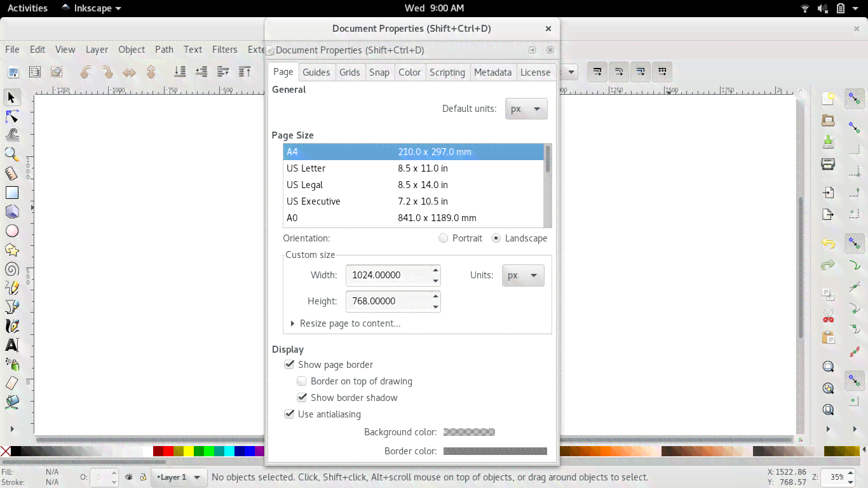Select the Measure ruler tool
The width and height of the screenshot is (868, 488).
tap(12, 173)
